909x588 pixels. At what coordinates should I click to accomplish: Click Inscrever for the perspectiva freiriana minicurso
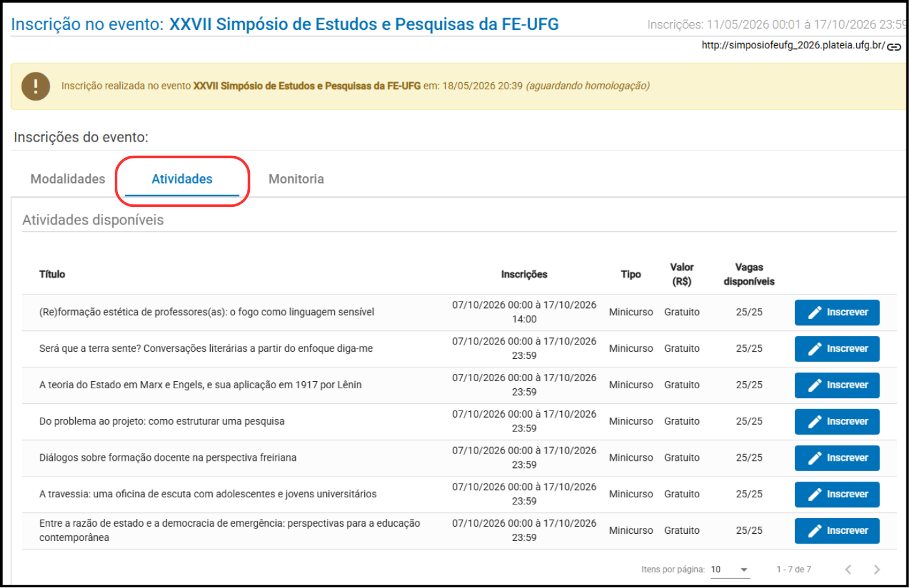[837, 459]
